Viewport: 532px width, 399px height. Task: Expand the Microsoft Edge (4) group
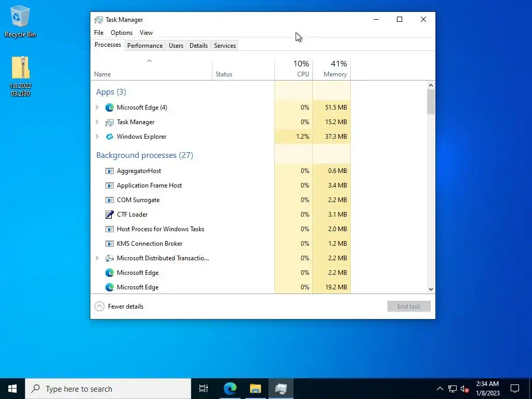[97, 108]
